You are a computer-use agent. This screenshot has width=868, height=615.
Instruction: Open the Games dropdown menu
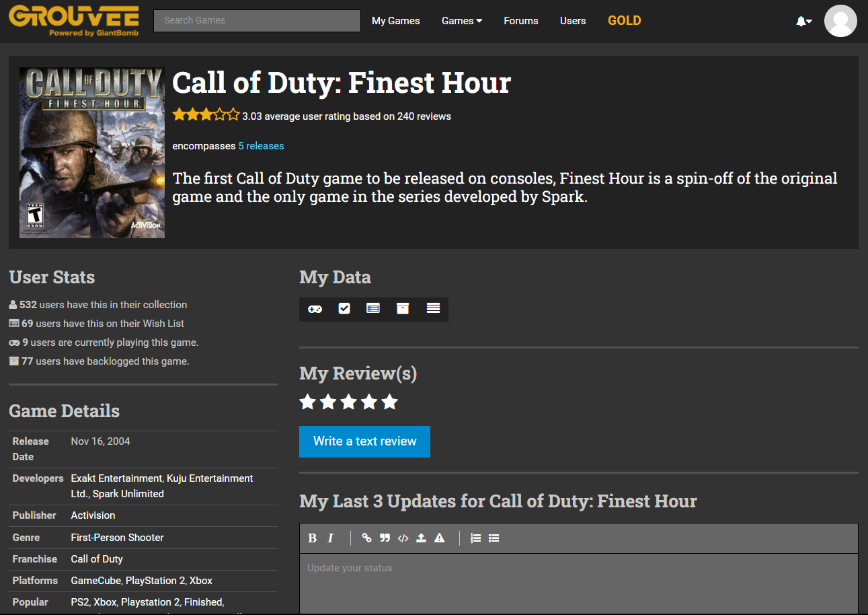461,21
